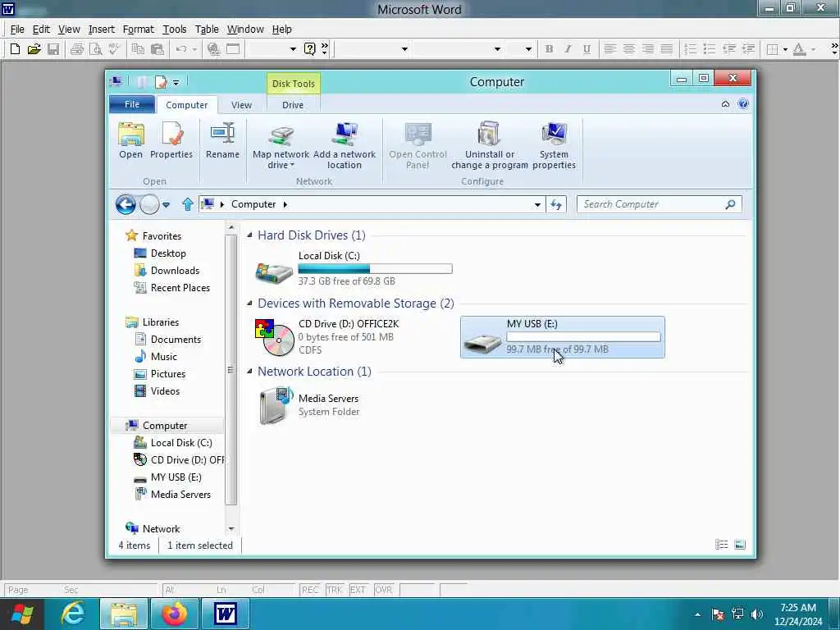Viewport: 840px width, 630px height.
Task: Open the Insert menu in Word
Action: (x=101, y=29)
